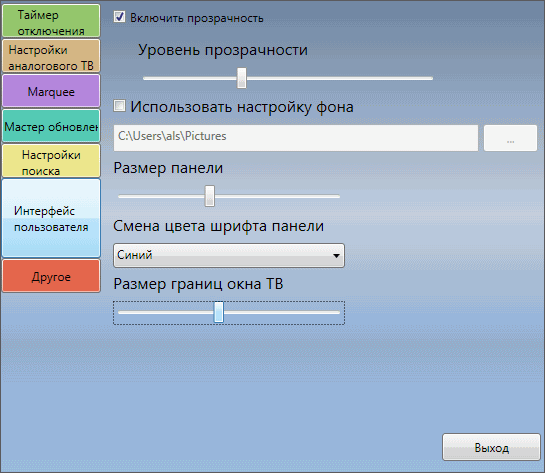The height and width of the screenshot is (473, 545).
Task: Uncheck Включить прозрачность checkbox
Action: point(119,16)
